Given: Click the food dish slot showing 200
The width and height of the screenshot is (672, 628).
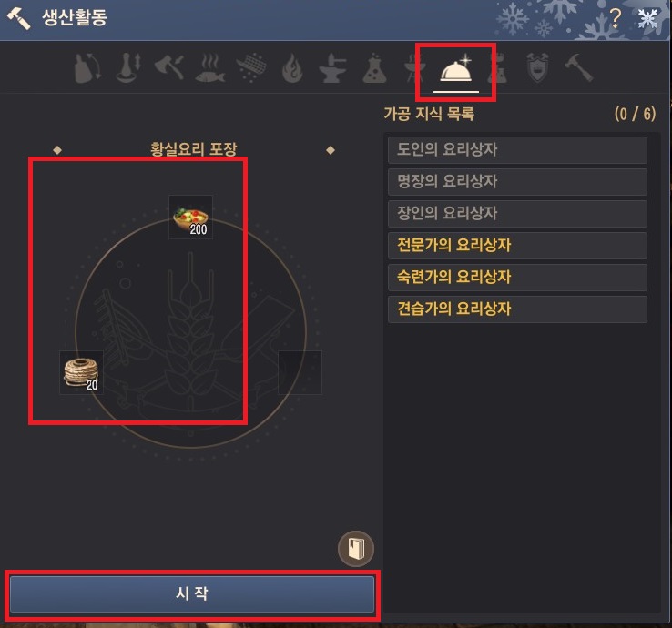Looking at the screenshot, I should (x=190, y=218).
